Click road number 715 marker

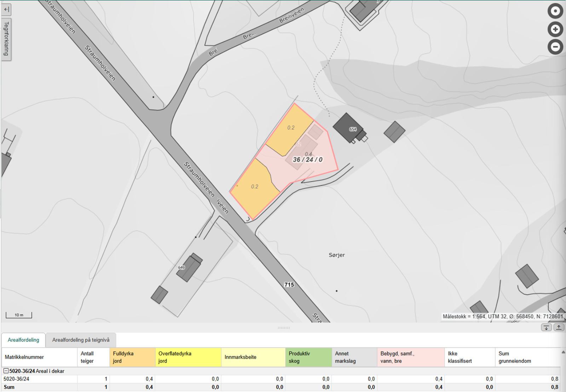pos(289,284)
